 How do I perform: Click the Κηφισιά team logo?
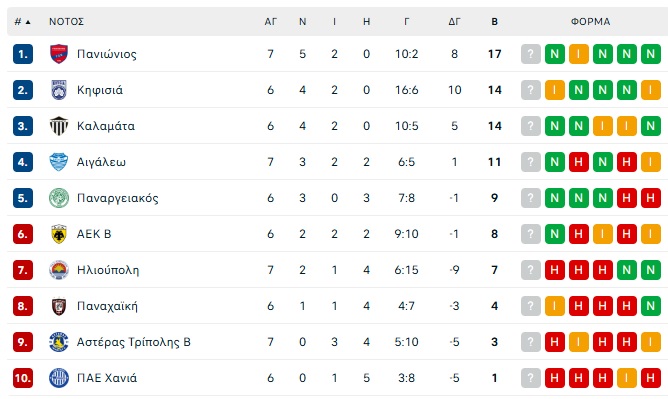[x=59, y=90]
